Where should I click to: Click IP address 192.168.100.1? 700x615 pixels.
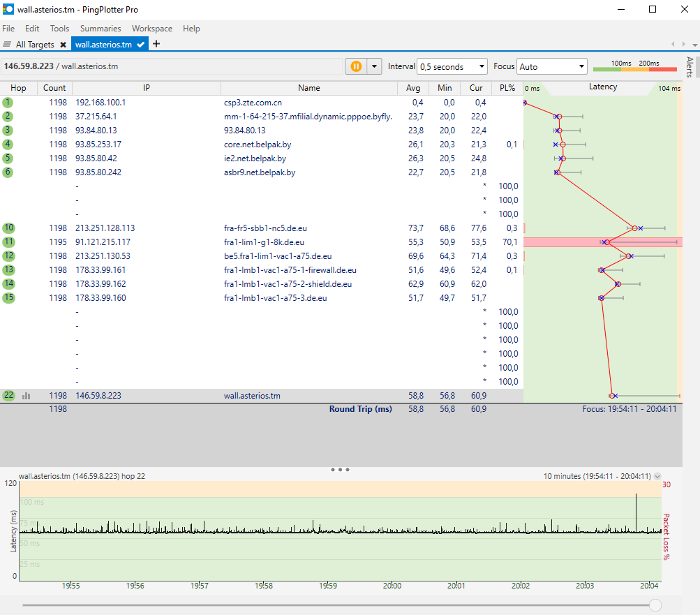100,103
